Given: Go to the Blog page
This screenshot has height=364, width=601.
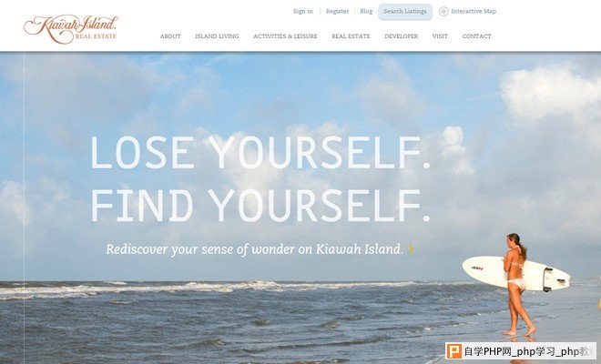Looking at the screenshot, I should [x=366, y=12].
